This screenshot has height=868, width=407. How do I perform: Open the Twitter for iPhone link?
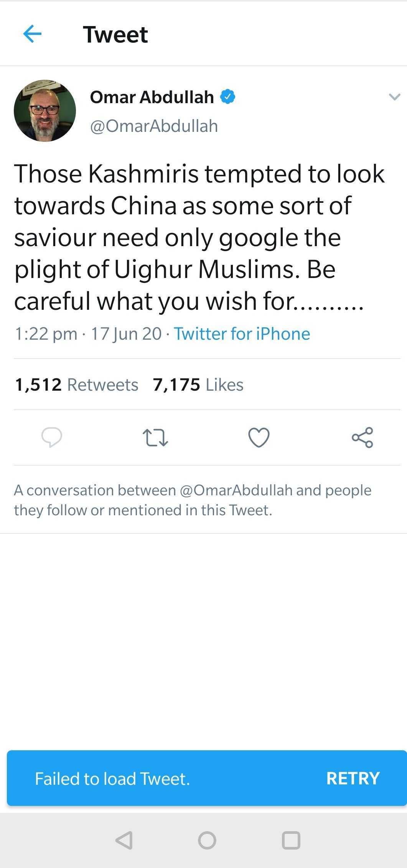242,334
